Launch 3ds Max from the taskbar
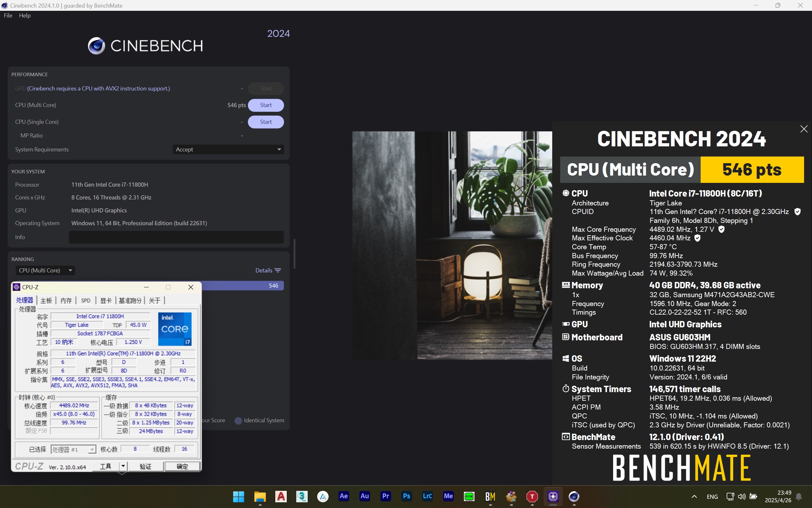812x508 pixels. [x=302, y=496]
